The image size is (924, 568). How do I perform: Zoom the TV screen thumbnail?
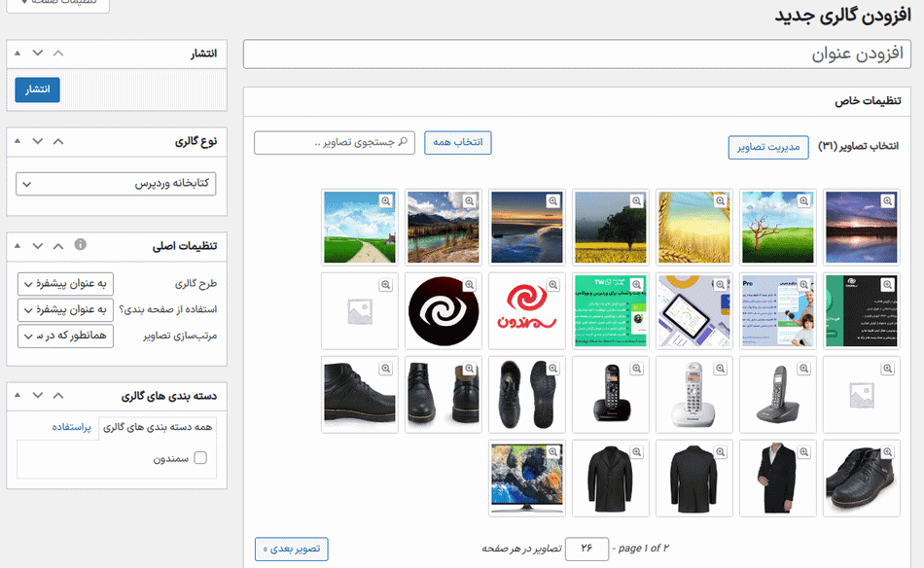(552, 452)
